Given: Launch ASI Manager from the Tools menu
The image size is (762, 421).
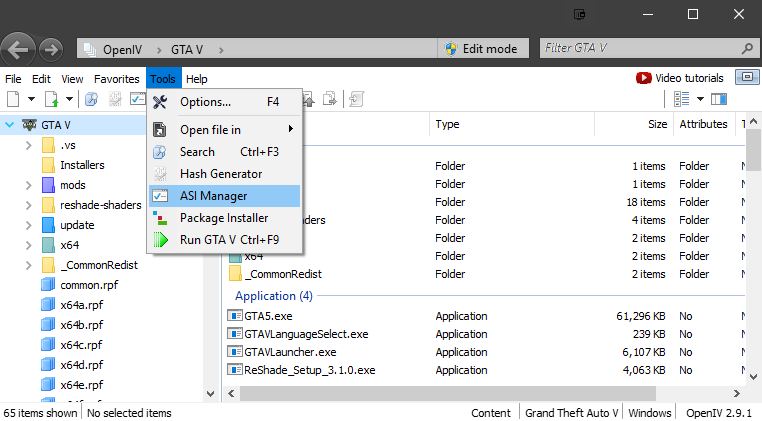Looking at the screenshot, I should tap(224, 196).
